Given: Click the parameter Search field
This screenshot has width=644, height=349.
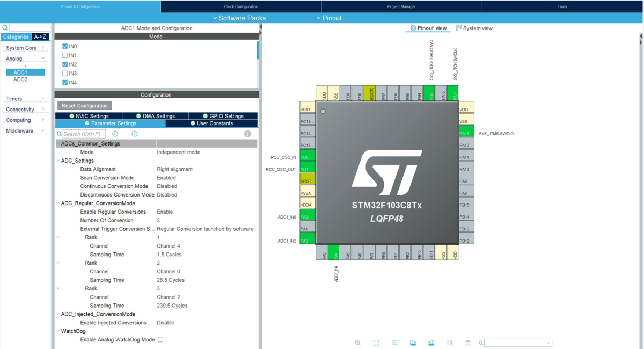Looking at the screenshot, I should pyautogui.click(x=84, y=134).
